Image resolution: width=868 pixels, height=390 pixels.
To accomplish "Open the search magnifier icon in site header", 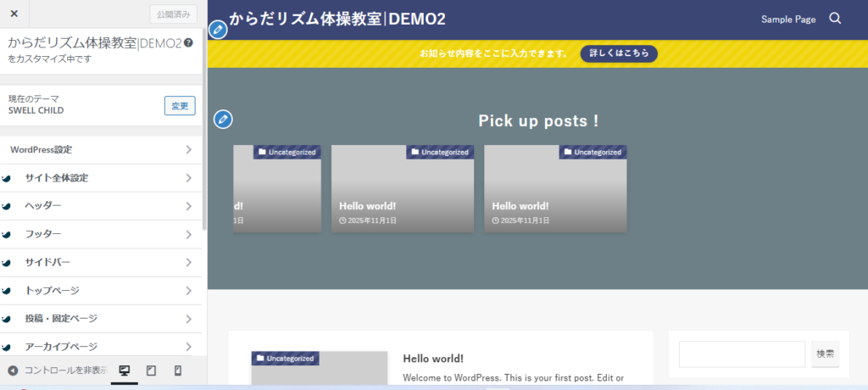I will tap(835, 19).
